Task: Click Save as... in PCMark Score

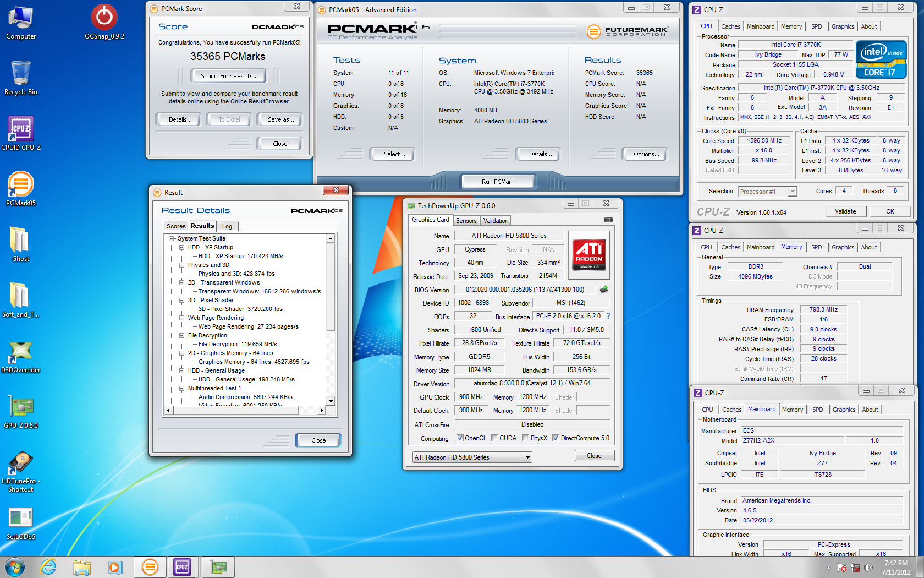Action: click(x=281, y=119)
